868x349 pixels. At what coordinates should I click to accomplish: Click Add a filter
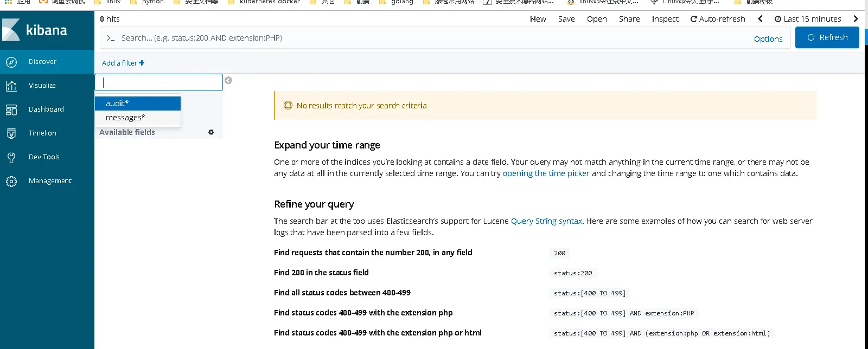123,63
